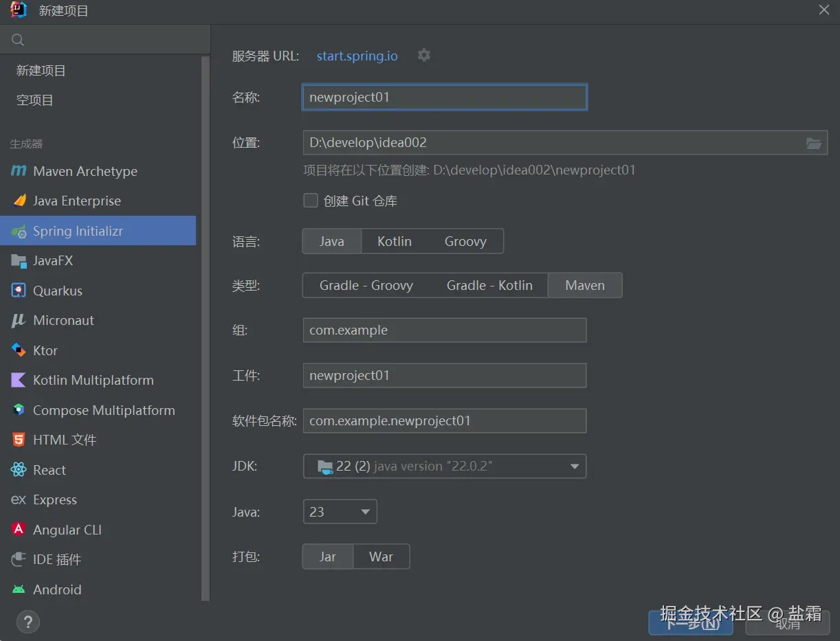Screen dimensions: 840x641
Task: Select Kotlin Multiplatform generator entry
Action: pos(98,380)
